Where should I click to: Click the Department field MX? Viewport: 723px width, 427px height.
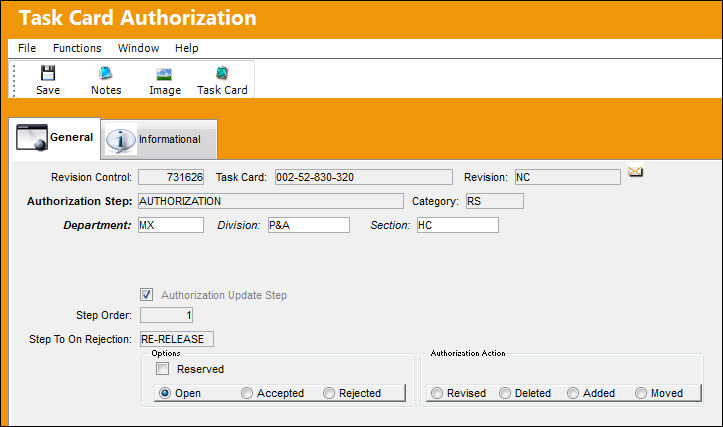tap(171, 225)
